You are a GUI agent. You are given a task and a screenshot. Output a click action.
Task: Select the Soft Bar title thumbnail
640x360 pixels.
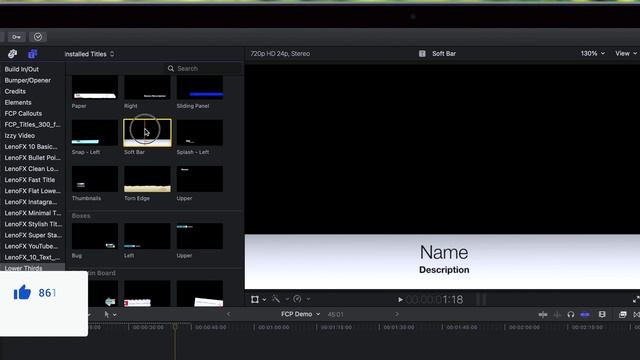[147, 133]
